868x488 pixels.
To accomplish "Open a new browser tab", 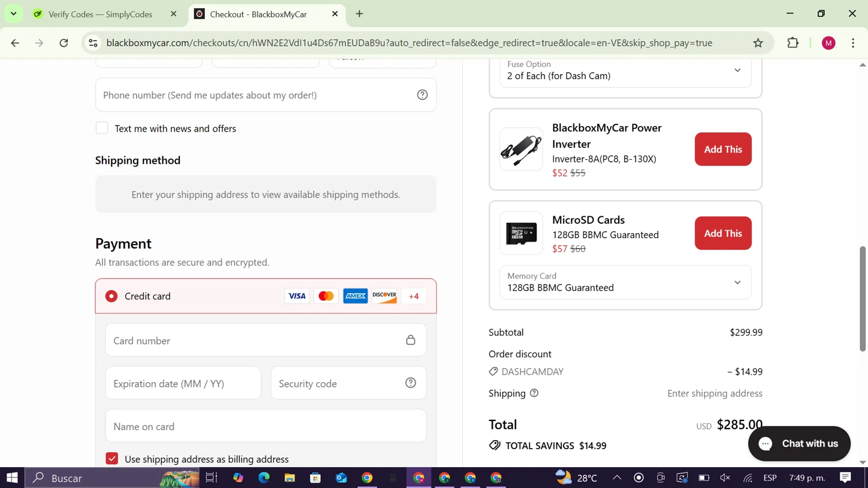I will point(359,14).
